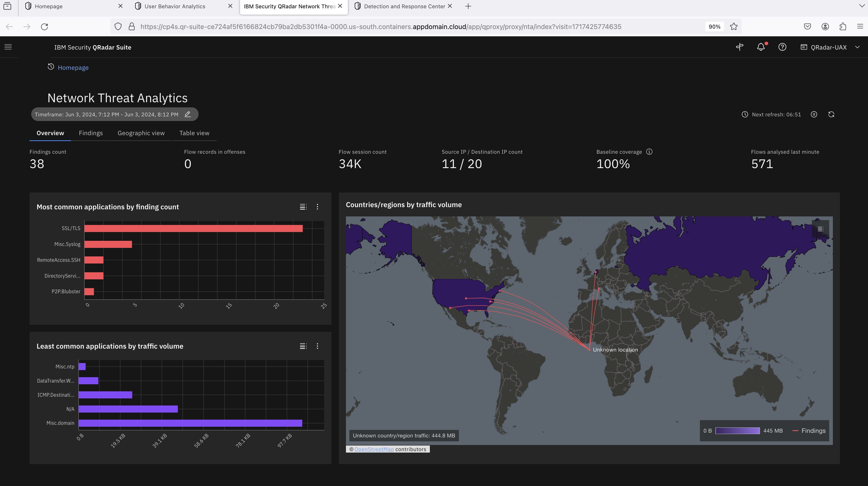This screenshot has height=486, width=868.
Task: Open the Geographic view tab
Action: [141, 133]
